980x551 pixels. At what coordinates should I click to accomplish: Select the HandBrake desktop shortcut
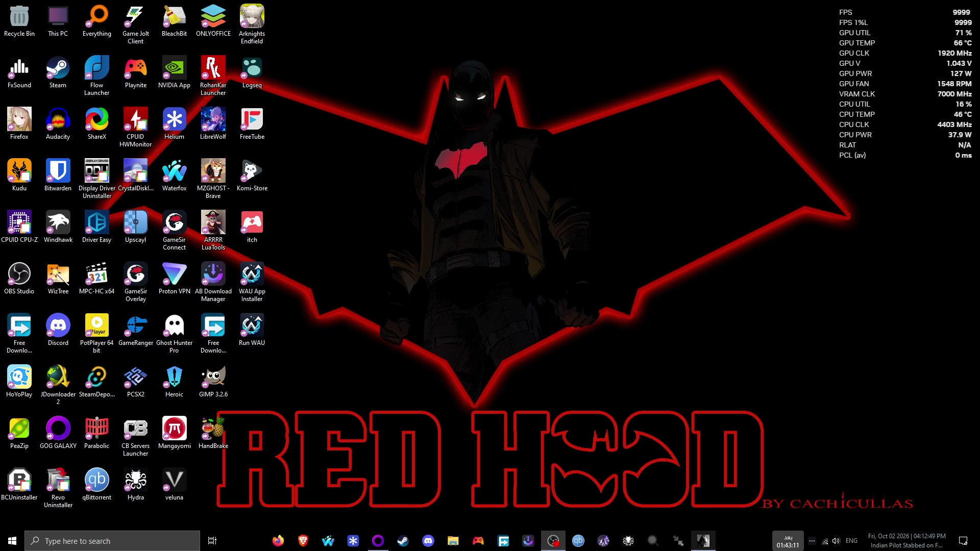pyautogui.click(x=213, y=433)
